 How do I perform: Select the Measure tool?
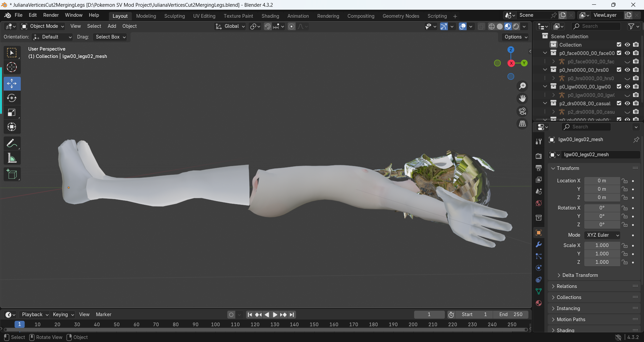click(12, 158)
